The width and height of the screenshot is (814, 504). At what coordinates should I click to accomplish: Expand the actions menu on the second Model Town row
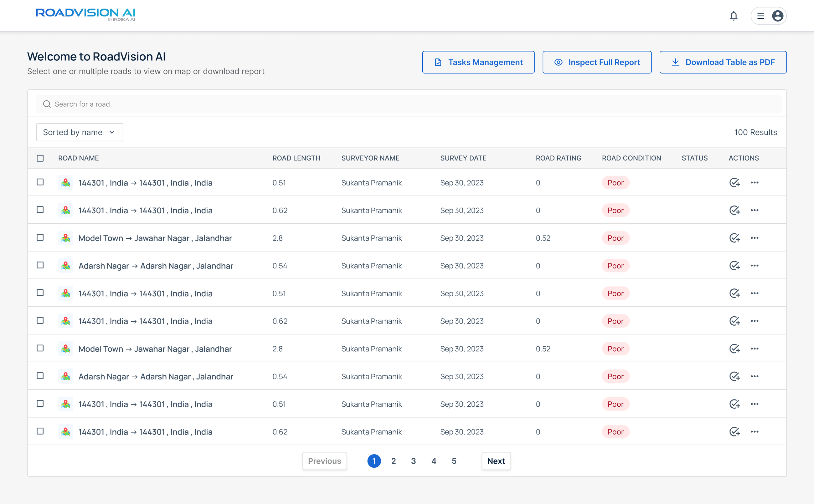[x=755, y=348]
